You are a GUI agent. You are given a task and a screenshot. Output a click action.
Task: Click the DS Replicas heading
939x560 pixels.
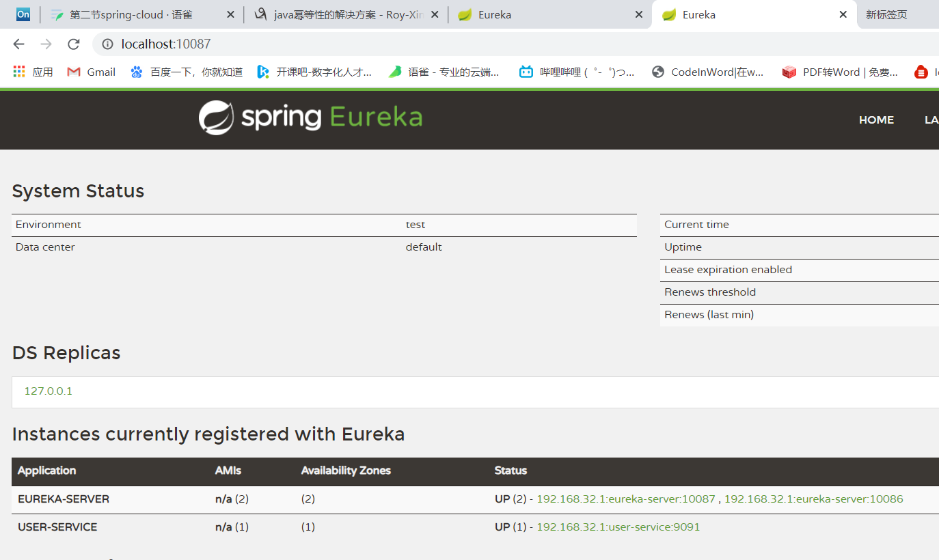point(66,353)
